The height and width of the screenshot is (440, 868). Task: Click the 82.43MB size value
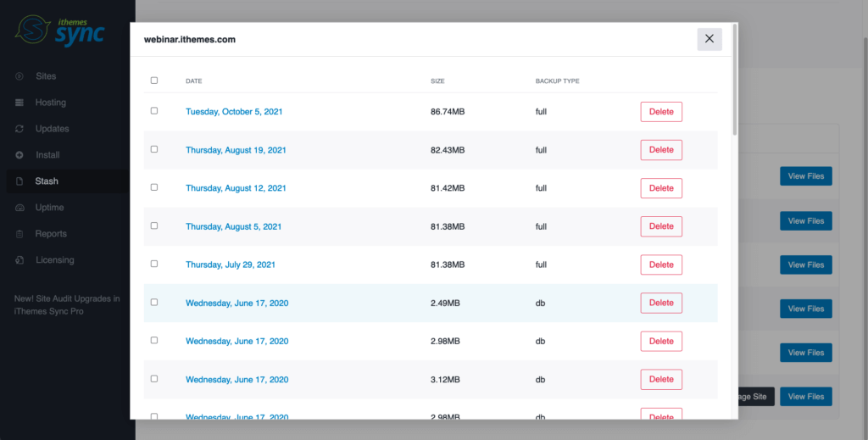click(x=448, y=150)
